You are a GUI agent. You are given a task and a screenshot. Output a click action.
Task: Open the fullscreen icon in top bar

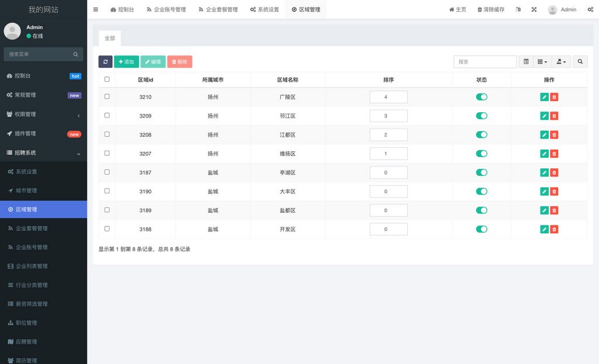[533, 9]
